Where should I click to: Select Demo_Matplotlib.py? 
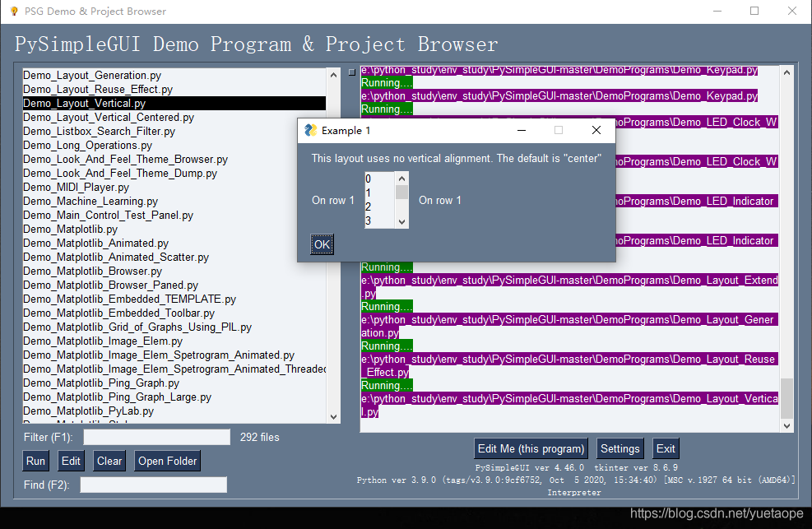(x=174, y=230)
